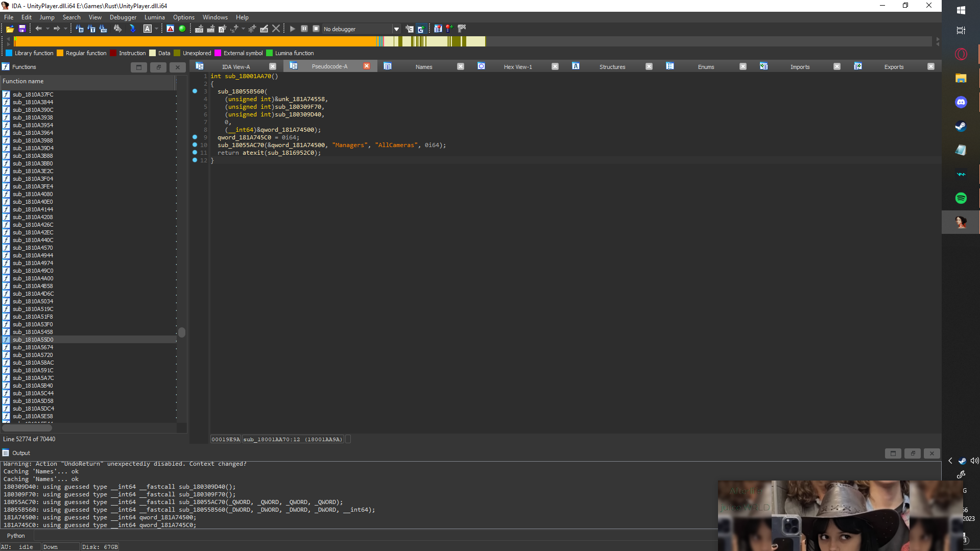This screenshot has width=980, height=551.
Task: Toggle breakpoint dot on pseudocode line 9
Action: pyautogui.click(x=195, y=137)
